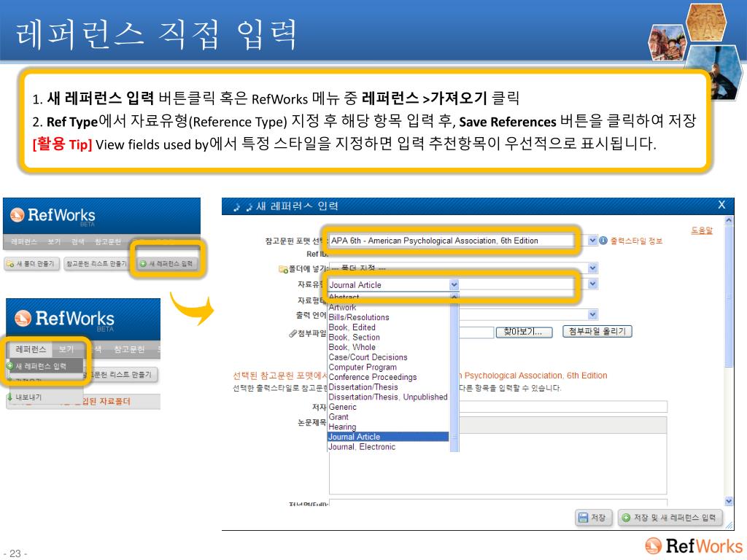This screenshot has width=747, height=560.
Task: Click the dialog resize grip at the bottom-right corner
Action: (729, 525)
